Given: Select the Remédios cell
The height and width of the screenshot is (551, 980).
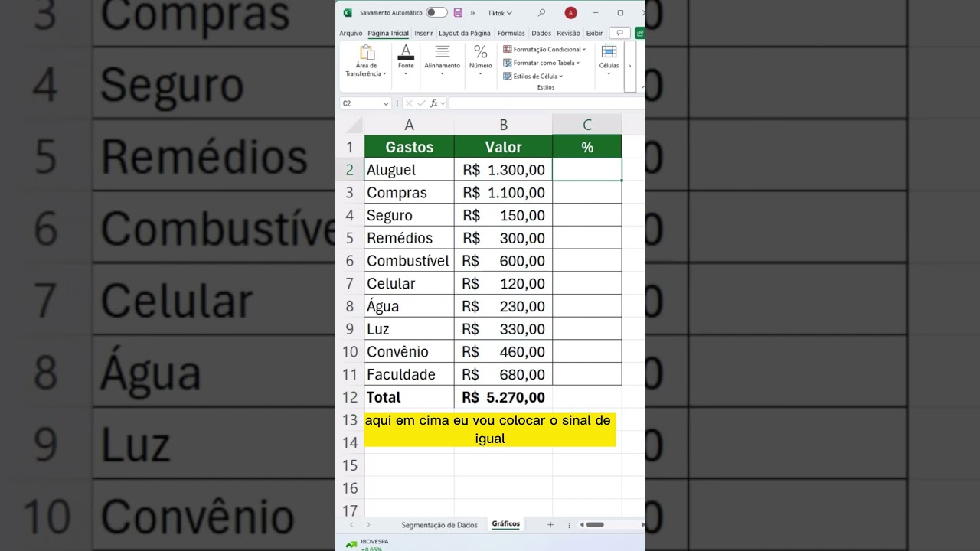Looking at the screenshot, I should 409,238.
